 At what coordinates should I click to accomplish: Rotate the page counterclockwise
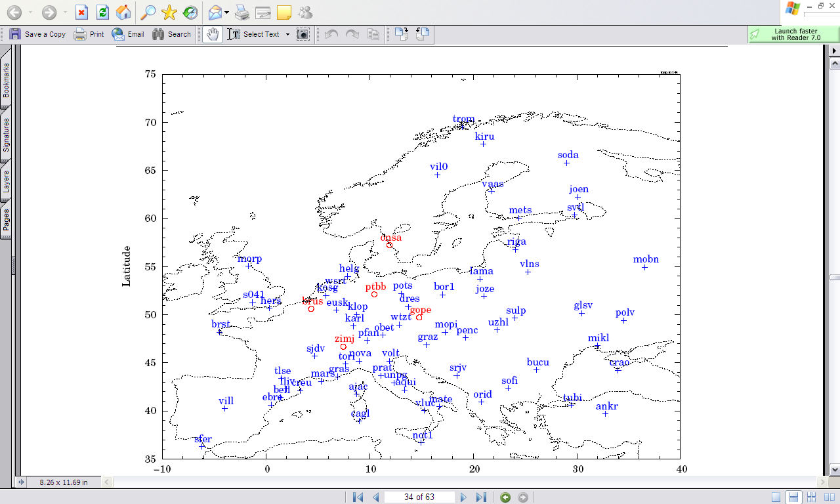423,34
